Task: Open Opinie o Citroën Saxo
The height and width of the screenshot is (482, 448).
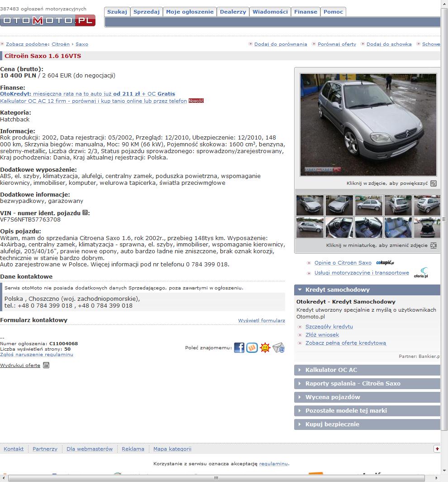Action: click(x=343, y=263)
